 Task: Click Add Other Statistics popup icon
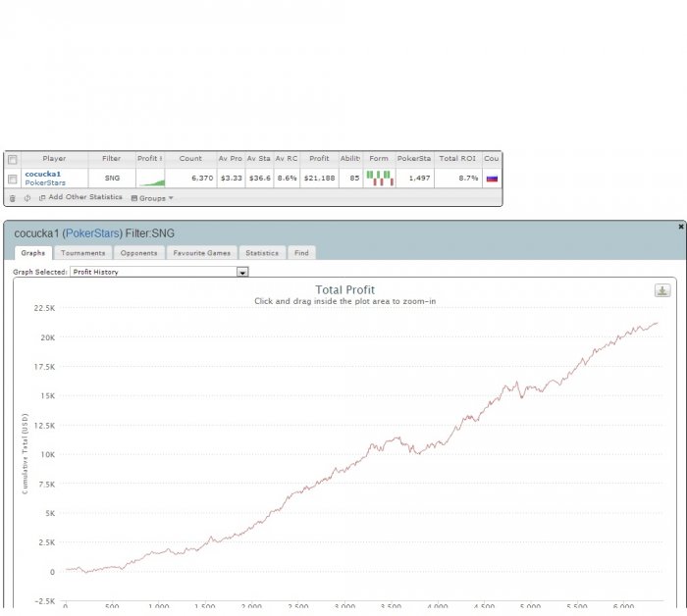(42, 198)
